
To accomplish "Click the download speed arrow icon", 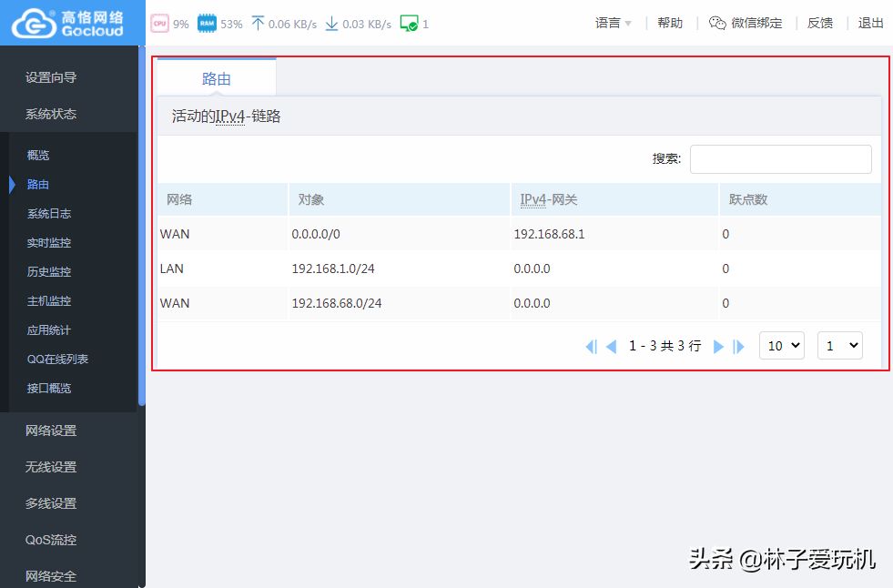I will tap(331, 24).
